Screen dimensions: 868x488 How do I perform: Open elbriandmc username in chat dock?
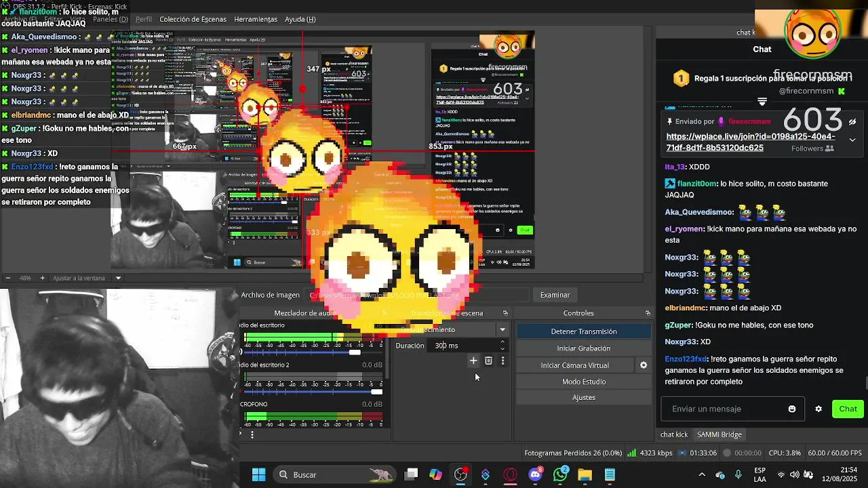pos(686,308)
